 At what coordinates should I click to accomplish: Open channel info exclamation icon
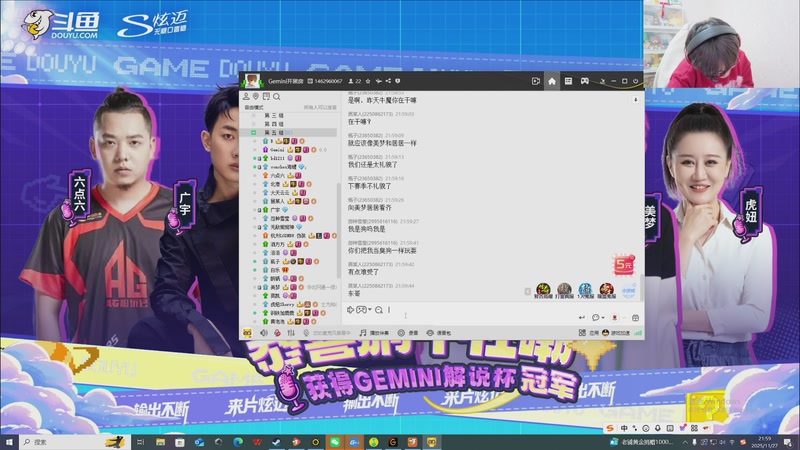tap(397, 81)
